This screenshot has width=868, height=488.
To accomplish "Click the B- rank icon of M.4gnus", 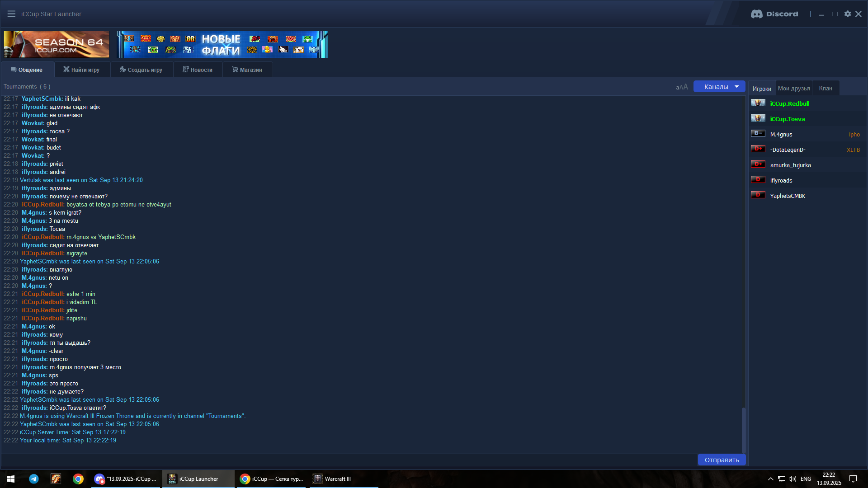I will (758, 134).
